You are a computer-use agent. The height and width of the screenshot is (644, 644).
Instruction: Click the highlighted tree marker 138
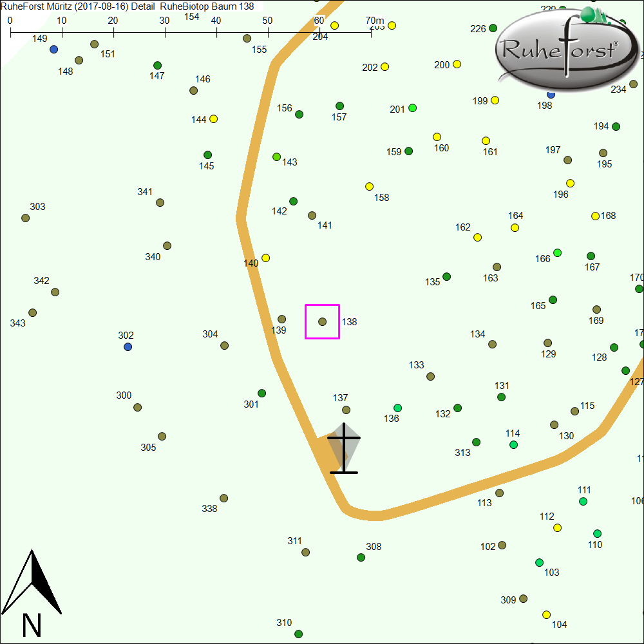[323, 321]
